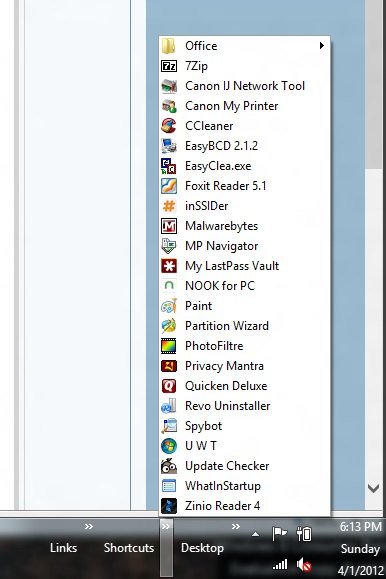Expand the Links toolbar chevron
The width and height of the screenshot is (386, 579).
(x=89, y=527)
